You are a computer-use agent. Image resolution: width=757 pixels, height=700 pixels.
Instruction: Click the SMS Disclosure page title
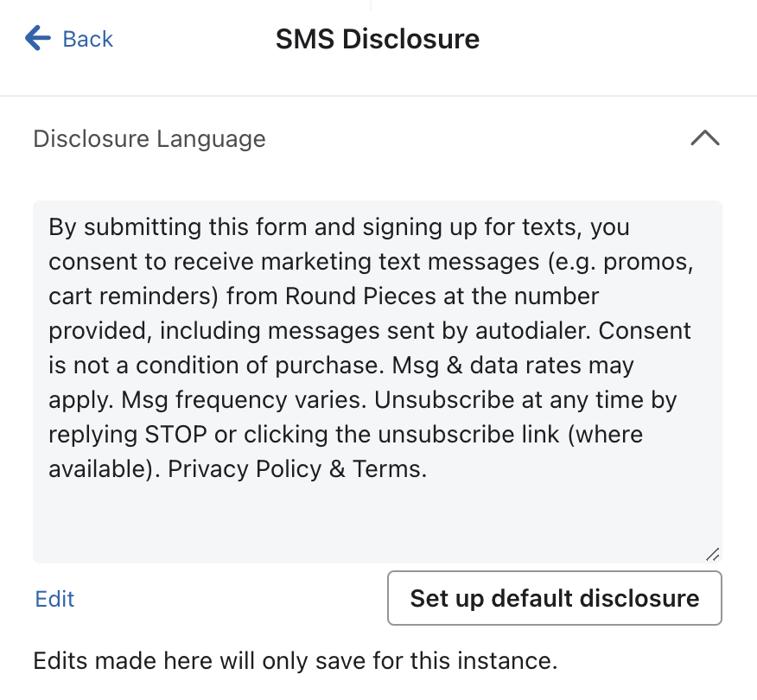(x=378, y=39)
